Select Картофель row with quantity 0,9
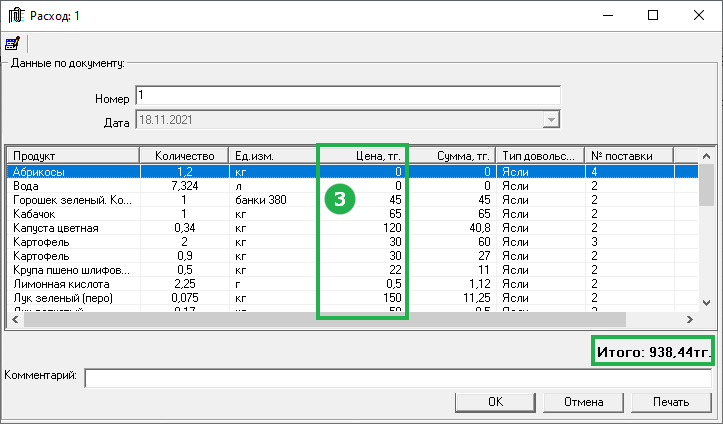723x424 pixels. tap(353, 256)
